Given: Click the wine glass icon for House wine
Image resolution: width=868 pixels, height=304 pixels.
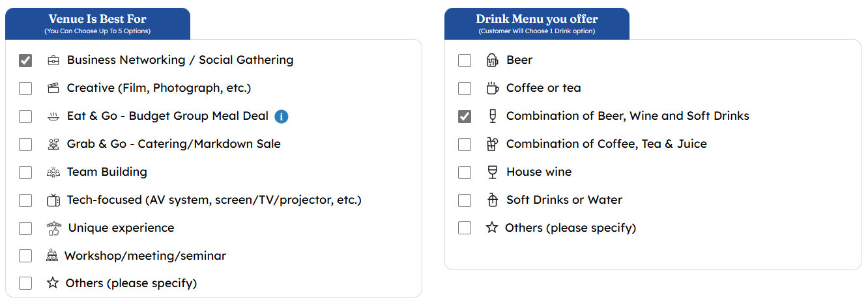Looking at the screenshot, I should (493, 172).
